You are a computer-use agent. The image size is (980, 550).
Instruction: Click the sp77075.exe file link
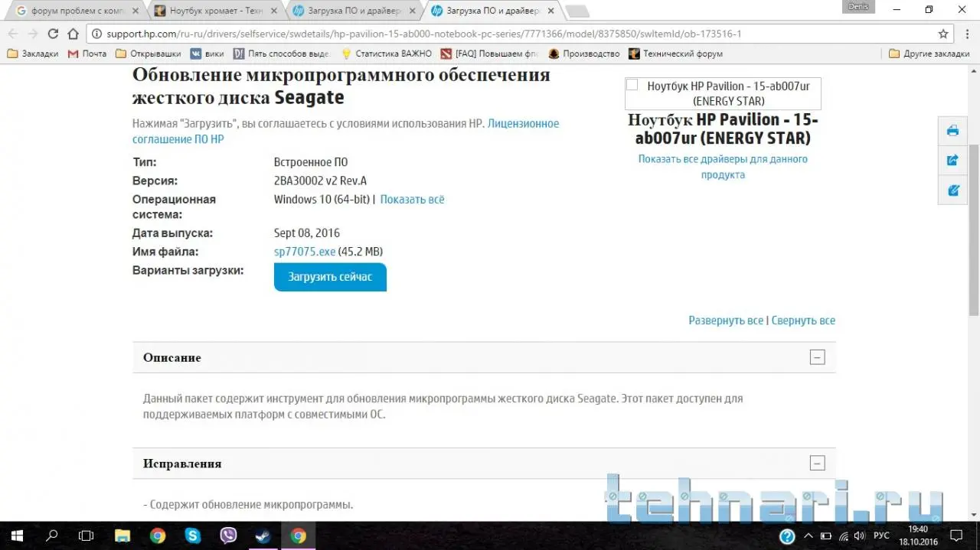coord(305,252)
